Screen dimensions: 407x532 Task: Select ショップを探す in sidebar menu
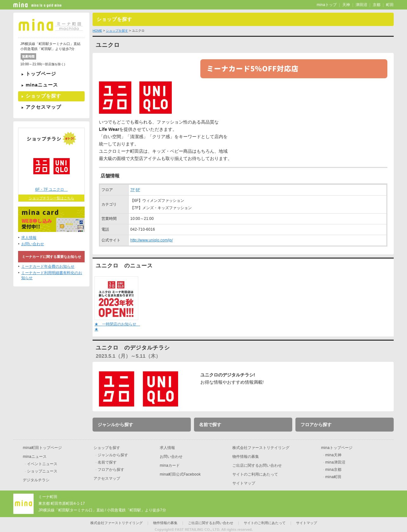(51, 96)
